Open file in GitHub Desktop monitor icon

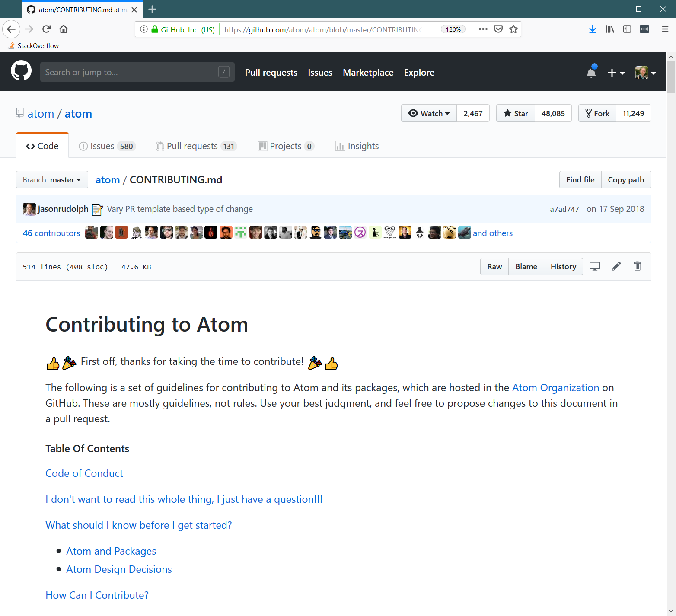(x=595, y=266)
